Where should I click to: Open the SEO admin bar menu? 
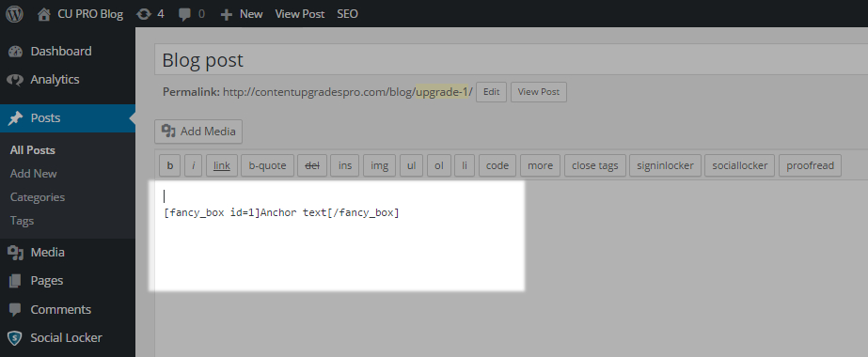347,14
